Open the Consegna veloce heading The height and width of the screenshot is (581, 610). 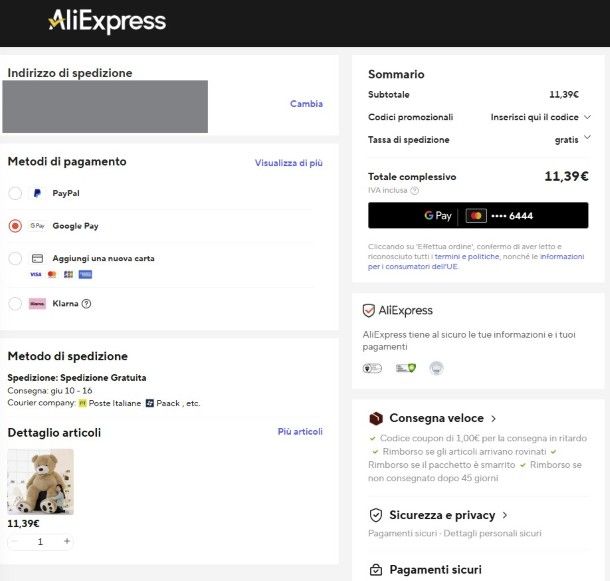(x=436, y=418)
